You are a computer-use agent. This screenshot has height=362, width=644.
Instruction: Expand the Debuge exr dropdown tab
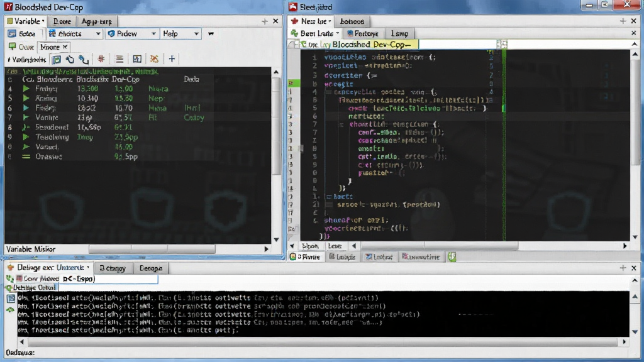click(x=88, y=268)
